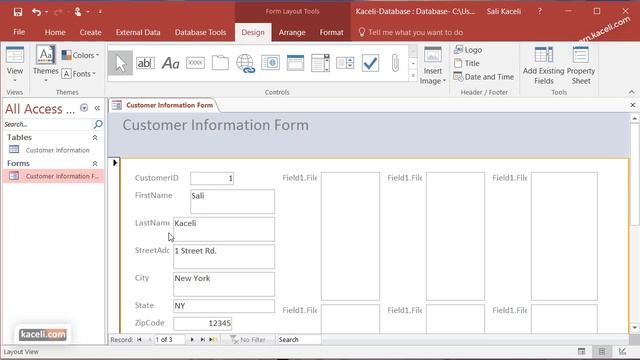The image size is (640, 360).
Task: Go to the last record button
Action: [x=202, y=340]
